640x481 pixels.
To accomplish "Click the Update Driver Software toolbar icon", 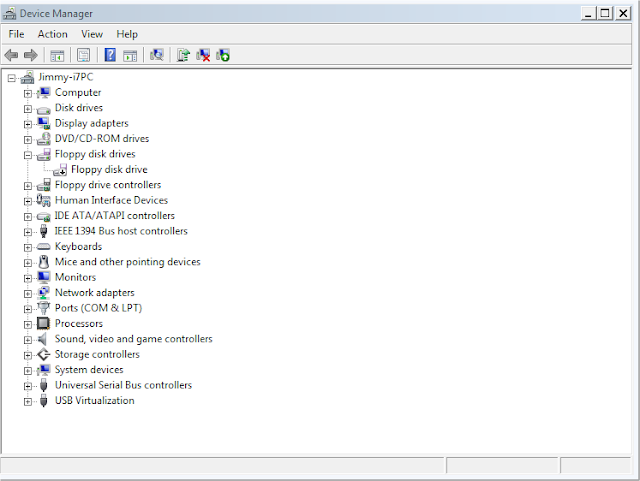I will [x=183, y=55].
